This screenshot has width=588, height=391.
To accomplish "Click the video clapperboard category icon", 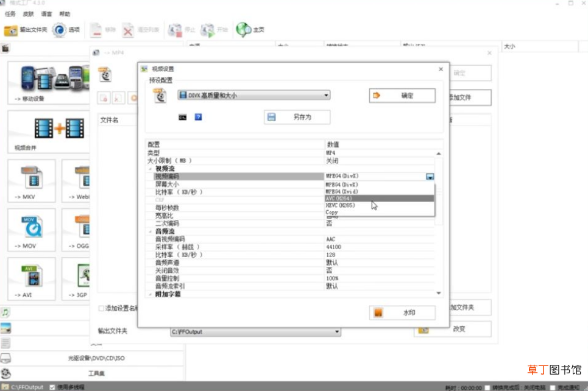I will (5, 48).
